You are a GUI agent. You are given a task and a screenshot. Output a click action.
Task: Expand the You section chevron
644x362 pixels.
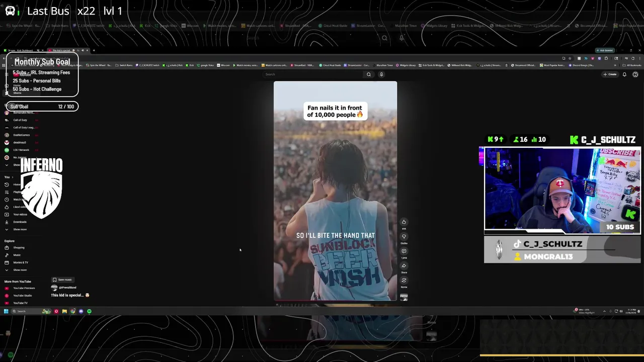[x=13, y=177]
